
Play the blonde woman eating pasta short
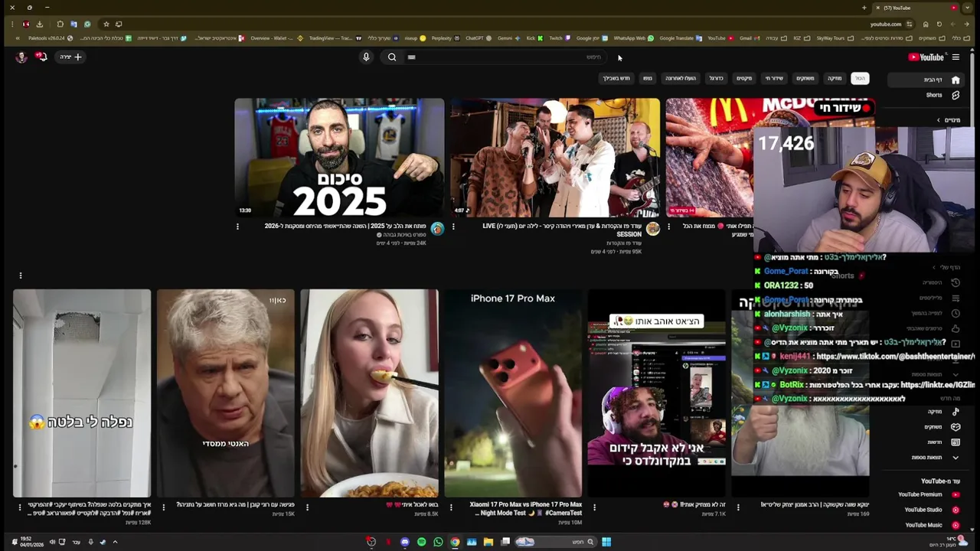(369, 393)
